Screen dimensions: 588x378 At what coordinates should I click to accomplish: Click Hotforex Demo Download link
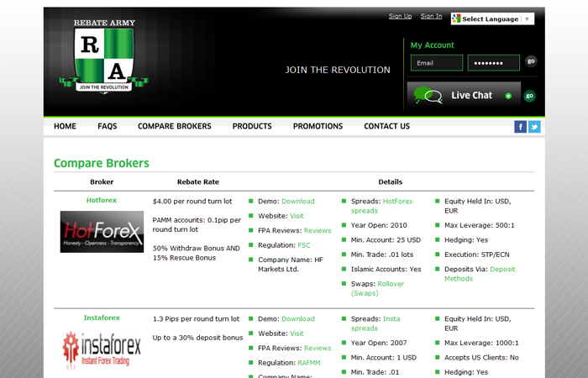click(298, 202)
